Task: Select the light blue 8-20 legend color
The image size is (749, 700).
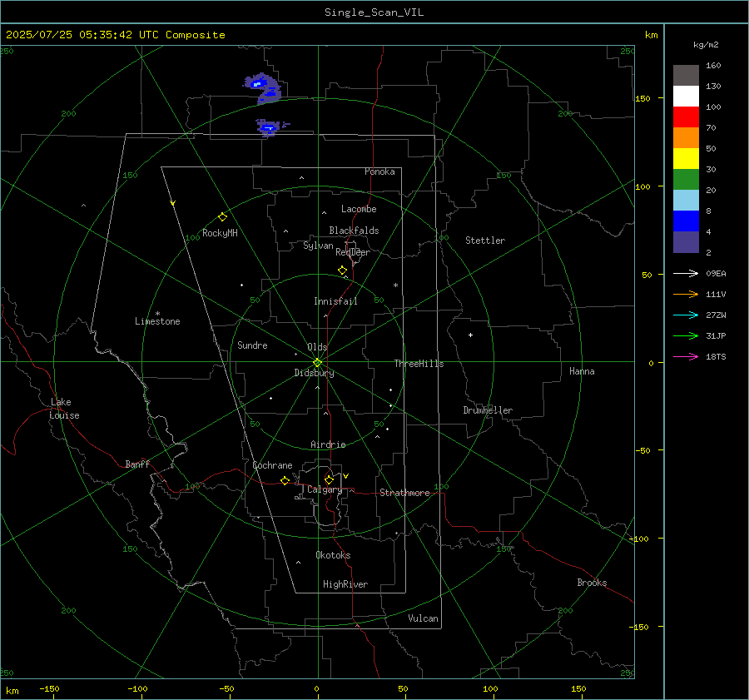Action: point(686,201)
